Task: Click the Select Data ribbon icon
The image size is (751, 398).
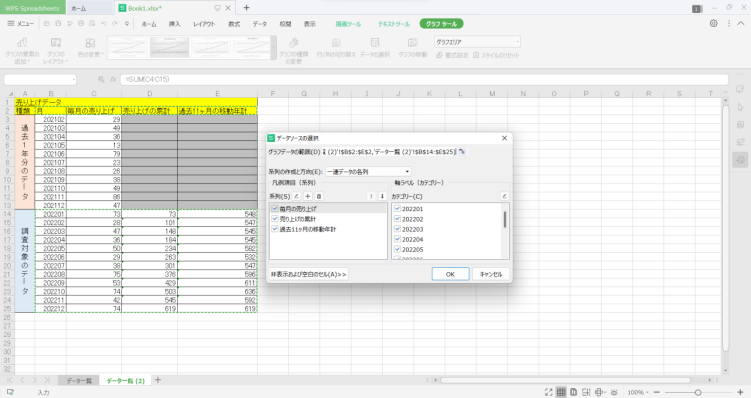Action: [375, 48]
